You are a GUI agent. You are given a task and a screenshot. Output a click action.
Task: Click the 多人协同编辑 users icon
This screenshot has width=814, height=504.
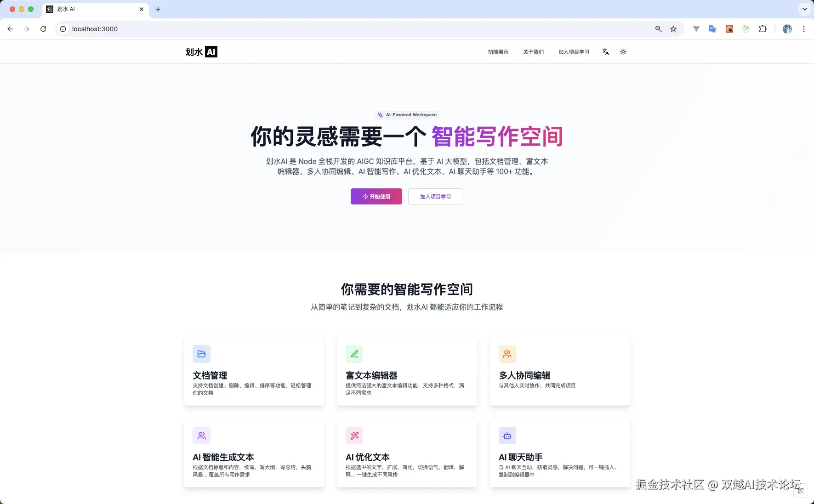coord(507,354)
